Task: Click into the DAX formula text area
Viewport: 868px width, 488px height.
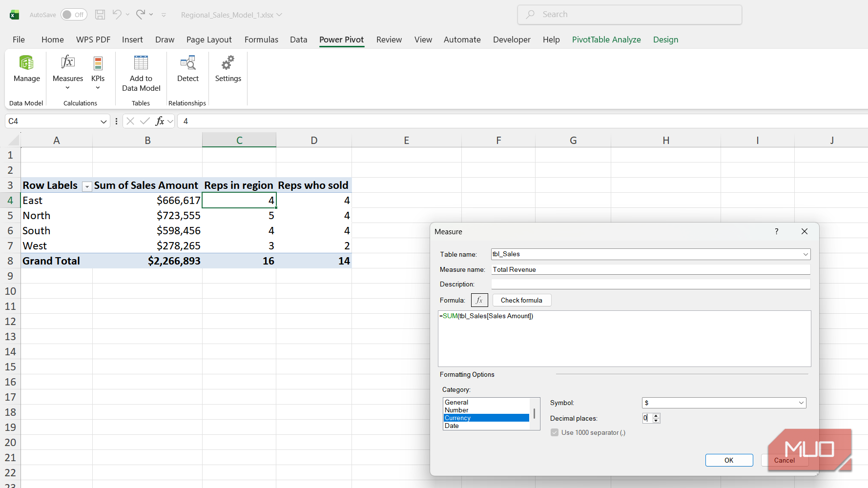Action: coord(624,339)
